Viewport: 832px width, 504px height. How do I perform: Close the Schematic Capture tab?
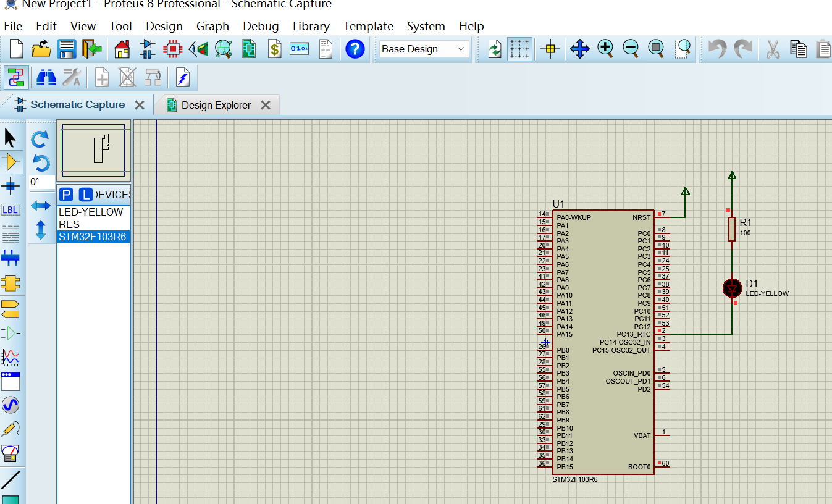[x=140, y=105]
